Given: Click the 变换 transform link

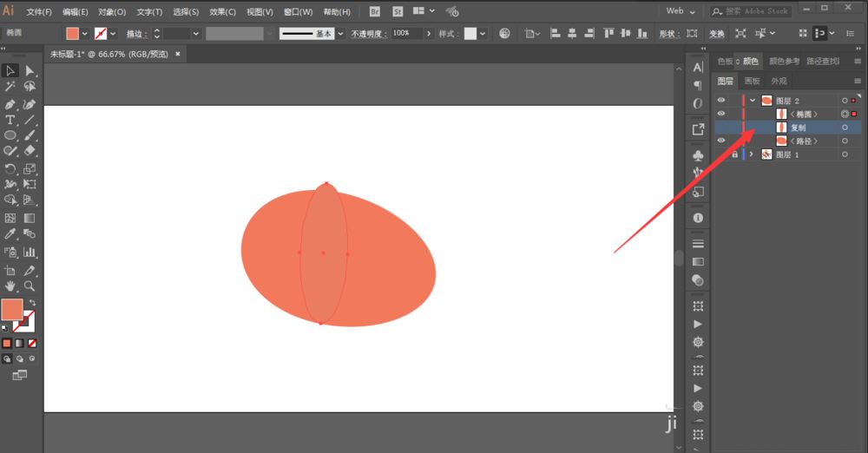Looking at the screenshot, I should [x=716, y=34].
